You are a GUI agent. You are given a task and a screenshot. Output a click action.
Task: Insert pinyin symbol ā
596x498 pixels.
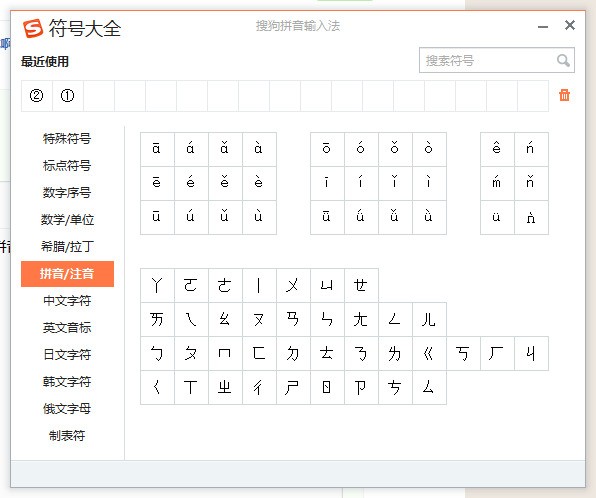[157, 149]
